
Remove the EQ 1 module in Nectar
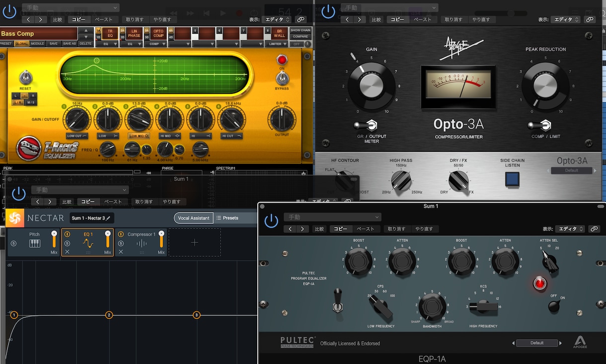click(x=67, y=252)
